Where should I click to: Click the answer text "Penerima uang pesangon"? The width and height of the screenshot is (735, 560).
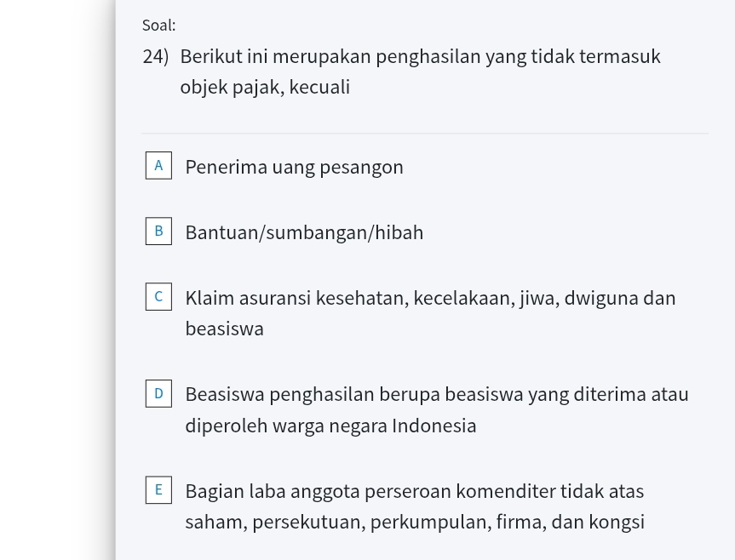click(294, 168)
